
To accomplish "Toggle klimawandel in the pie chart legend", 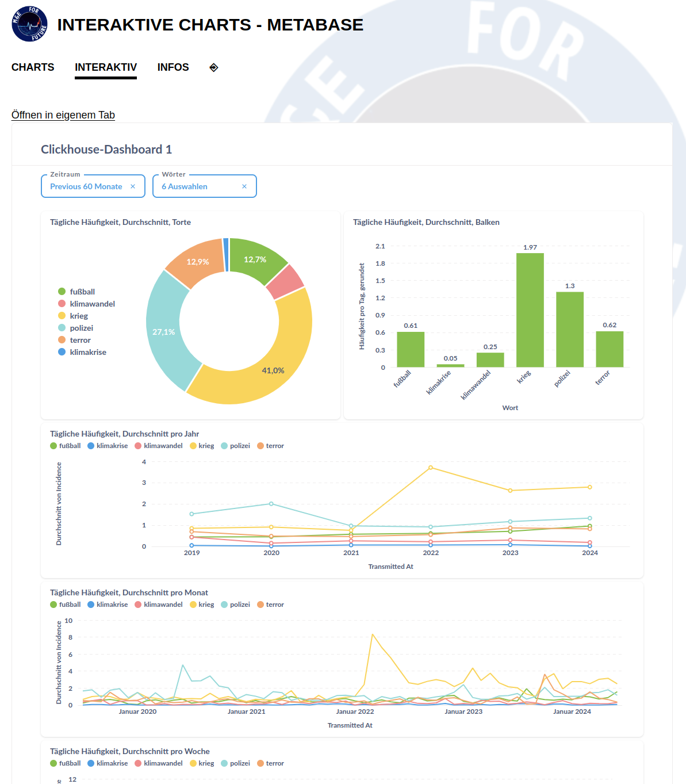I will 92,304.
